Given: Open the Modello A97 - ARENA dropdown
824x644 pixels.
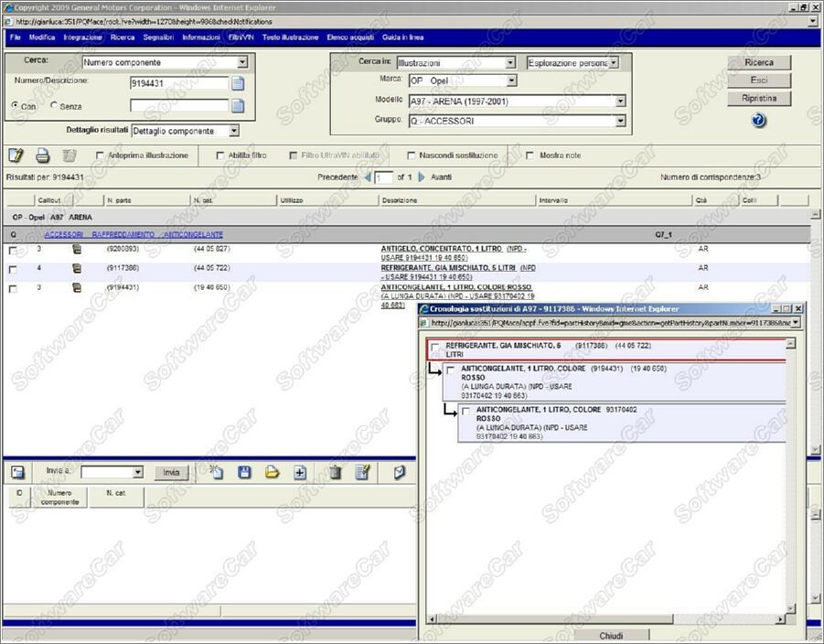Looking at the screenshot, I should coord(619,101).
